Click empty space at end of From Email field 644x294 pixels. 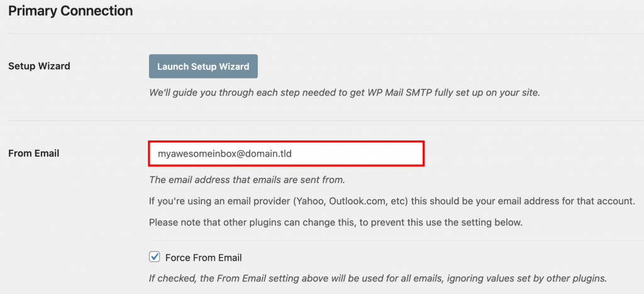377,154
